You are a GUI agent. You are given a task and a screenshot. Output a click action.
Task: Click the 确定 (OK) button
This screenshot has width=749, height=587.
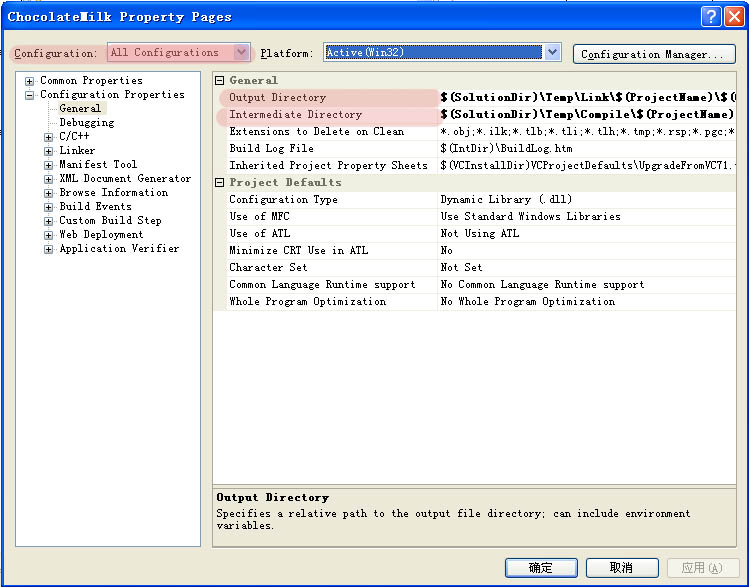click(541, 568)
